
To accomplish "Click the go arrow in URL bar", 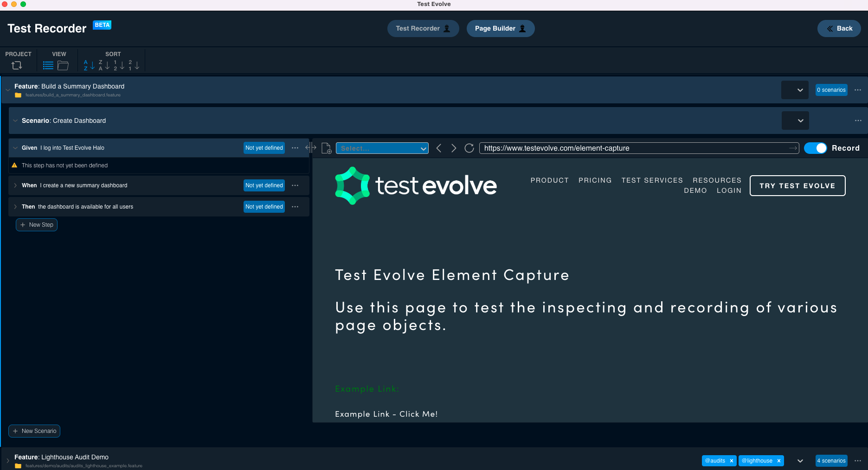I will click(793, 148).
